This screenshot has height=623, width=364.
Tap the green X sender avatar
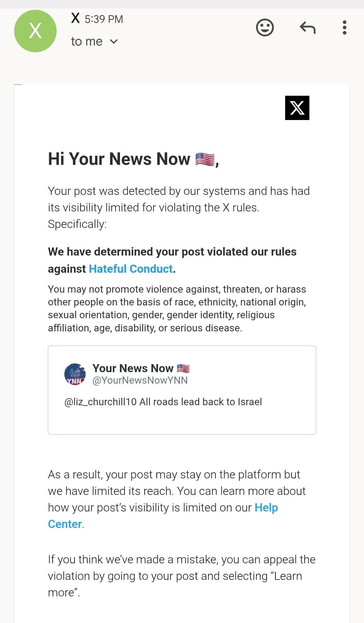tap(35, 31)
